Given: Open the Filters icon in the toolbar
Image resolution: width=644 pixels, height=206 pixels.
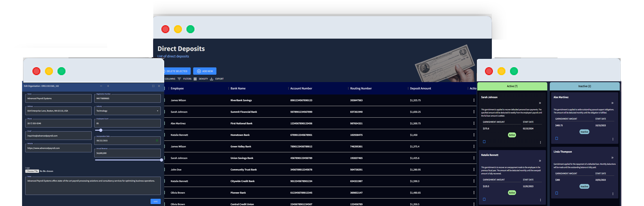Looking at the screenshot, I should 179,79.
